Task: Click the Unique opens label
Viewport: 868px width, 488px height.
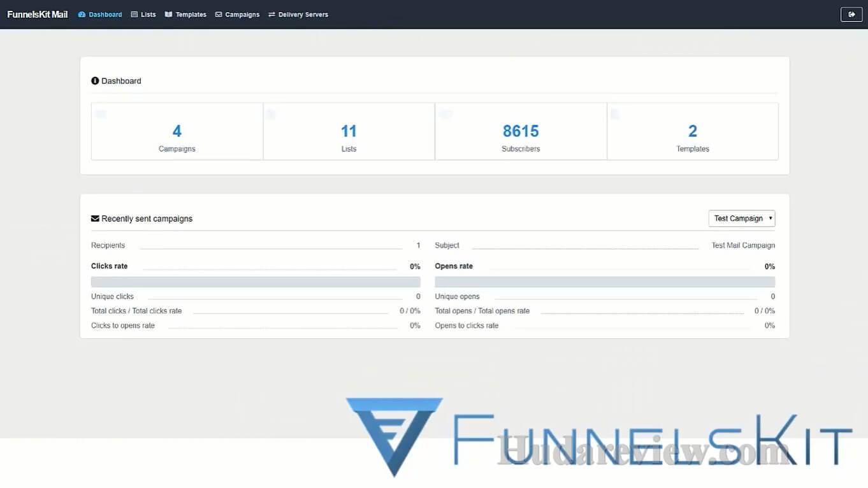Action: pyautogui.click(x=457, y=296)
